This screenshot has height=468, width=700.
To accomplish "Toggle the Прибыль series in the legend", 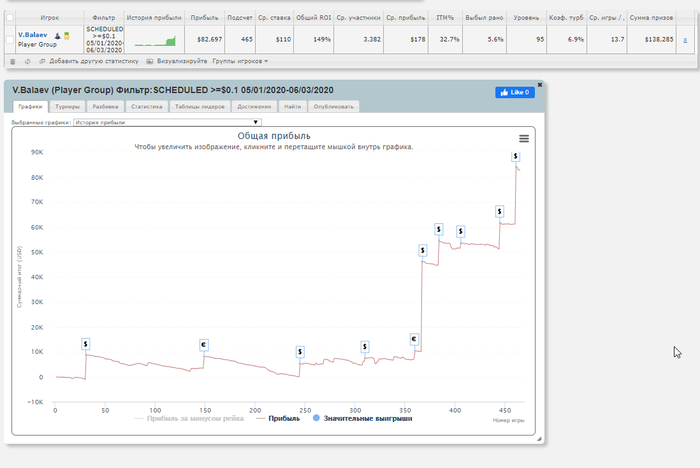I will 278,418.
